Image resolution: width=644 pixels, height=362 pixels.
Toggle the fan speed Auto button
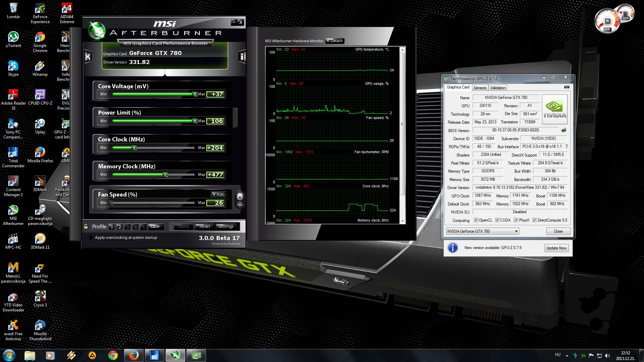point(218,194)
